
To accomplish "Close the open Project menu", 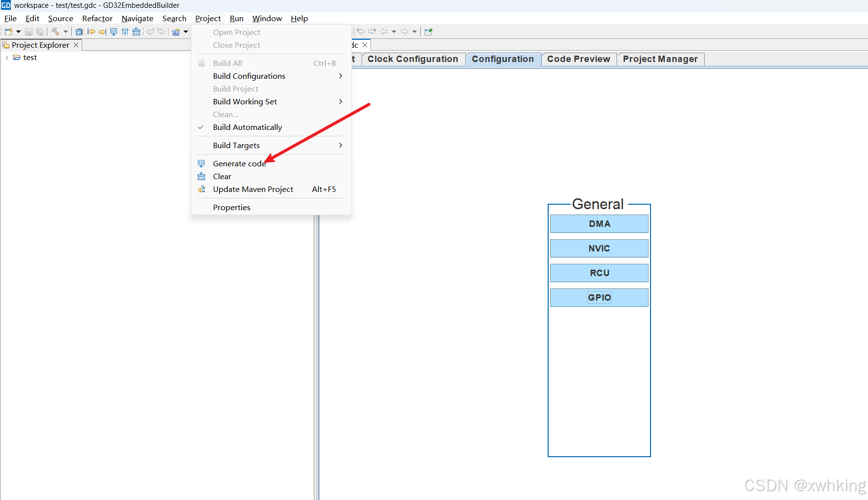I will tap(208, 19).
